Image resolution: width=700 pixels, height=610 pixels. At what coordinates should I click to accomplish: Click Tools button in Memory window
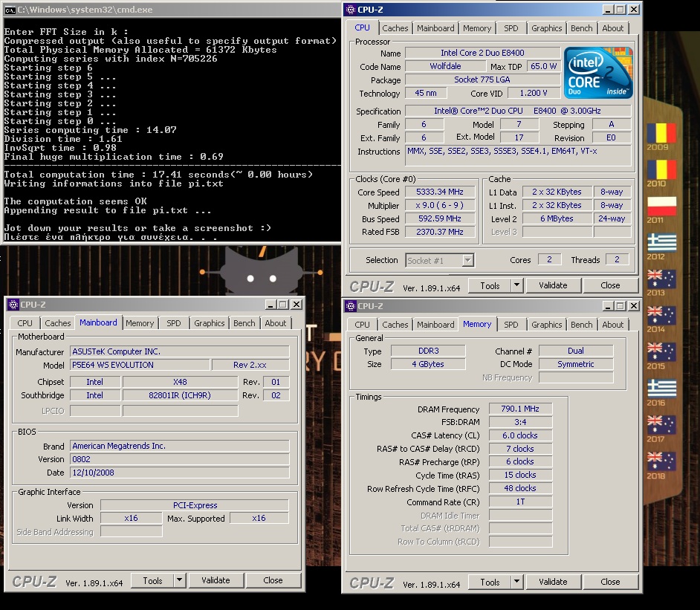point(490,582)
